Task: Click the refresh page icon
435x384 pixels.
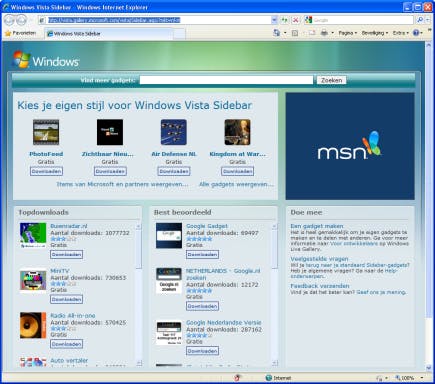Action: 284,20
